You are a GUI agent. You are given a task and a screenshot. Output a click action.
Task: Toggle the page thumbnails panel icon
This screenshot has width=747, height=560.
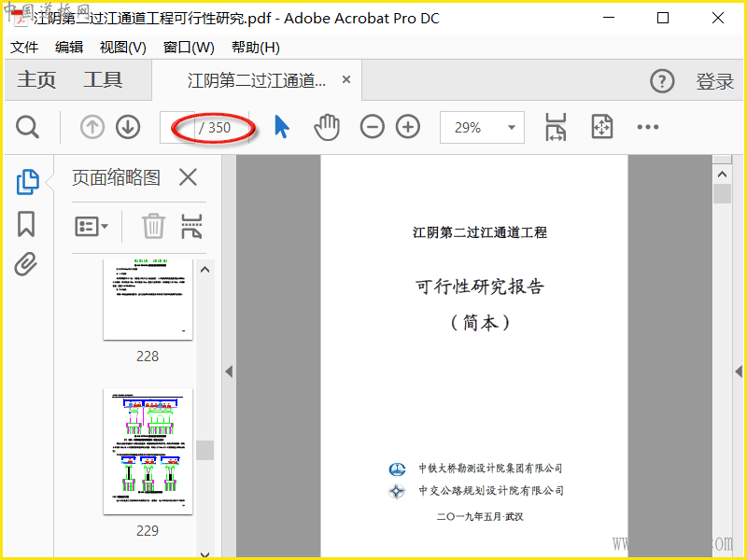pyautogui.click(x=28, y=182)
